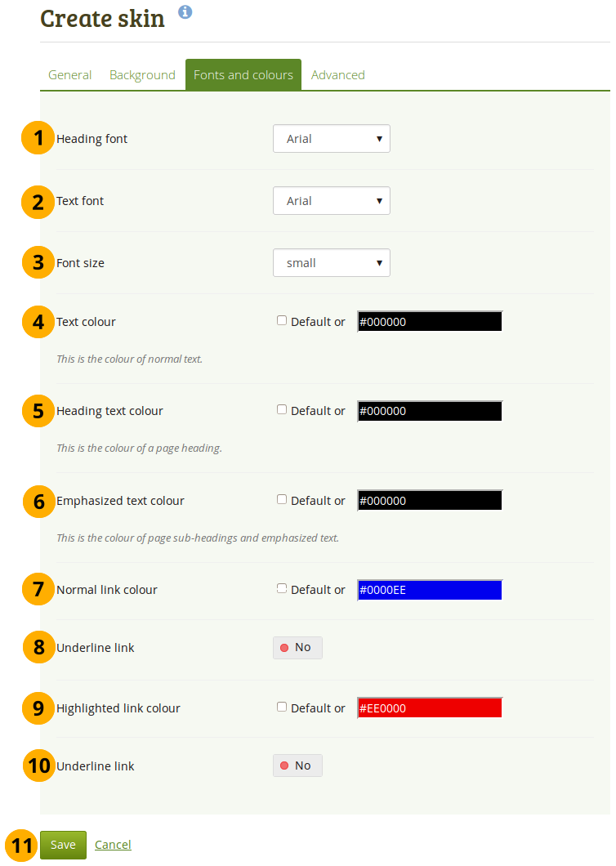Viewport: 616px width, 866px height.
Task: Open the Font size dropdown
Action: point(331,263)
